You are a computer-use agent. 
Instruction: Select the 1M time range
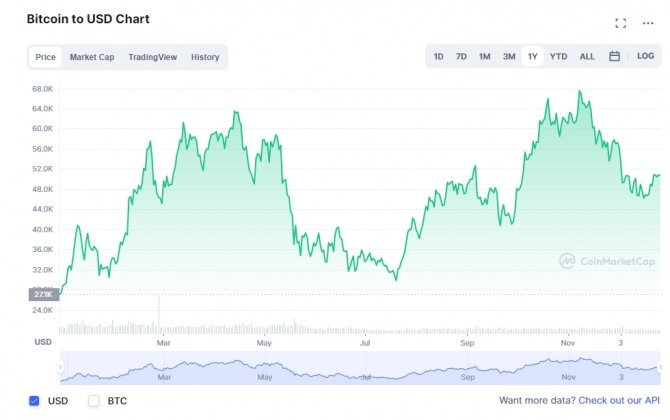[x=484, y=57]
